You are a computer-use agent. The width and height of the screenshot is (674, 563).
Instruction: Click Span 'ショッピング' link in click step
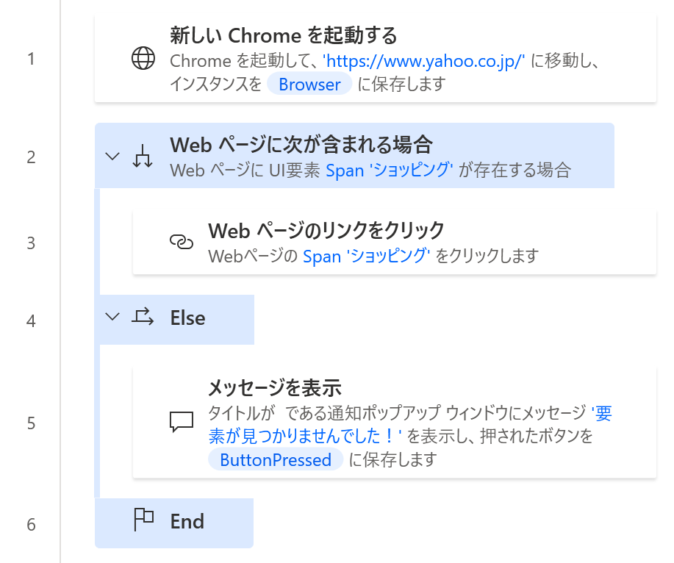(x=367, y=256)
